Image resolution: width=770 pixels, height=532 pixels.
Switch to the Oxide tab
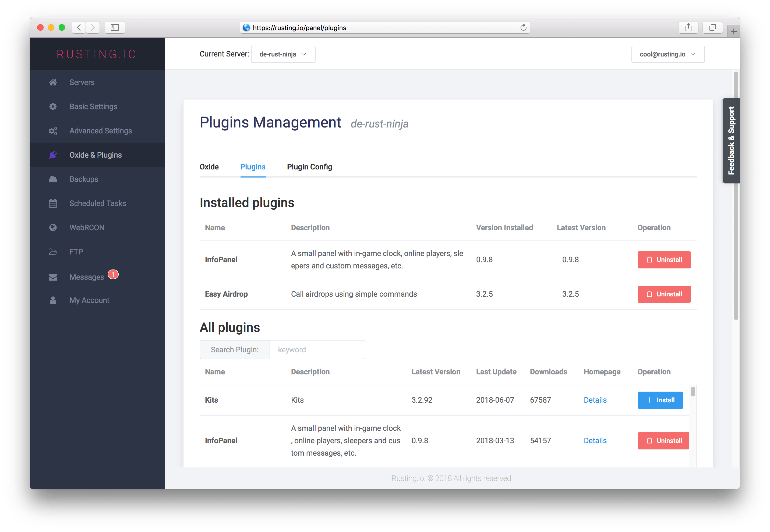(209, 167)
